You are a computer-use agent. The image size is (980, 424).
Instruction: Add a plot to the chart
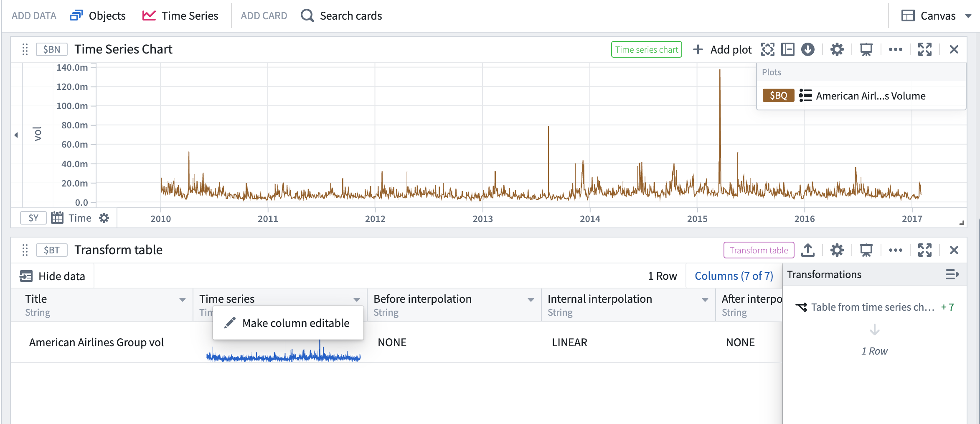pos(722,49)
